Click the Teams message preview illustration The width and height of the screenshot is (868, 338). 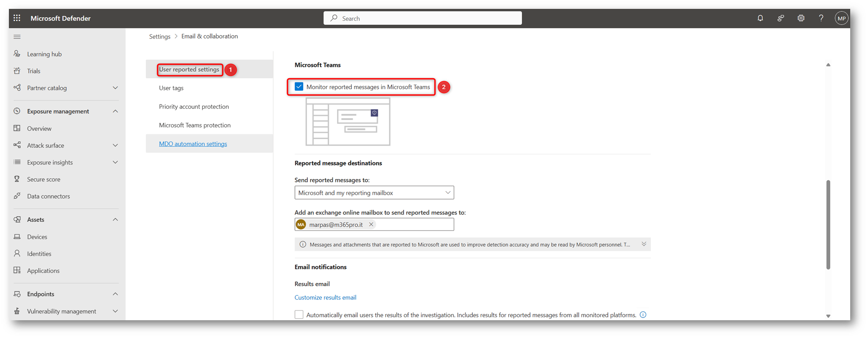[x=348, y=122]
